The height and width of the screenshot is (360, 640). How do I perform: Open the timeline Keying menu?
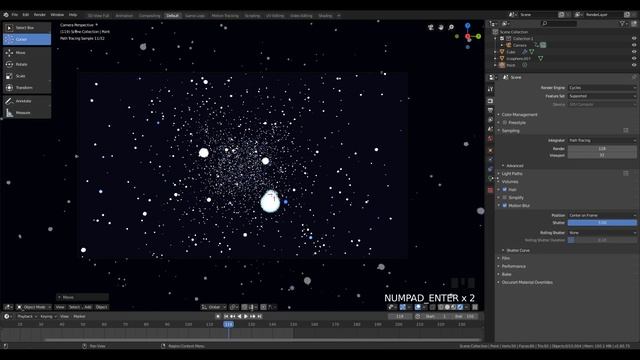[x=48, y=316]
